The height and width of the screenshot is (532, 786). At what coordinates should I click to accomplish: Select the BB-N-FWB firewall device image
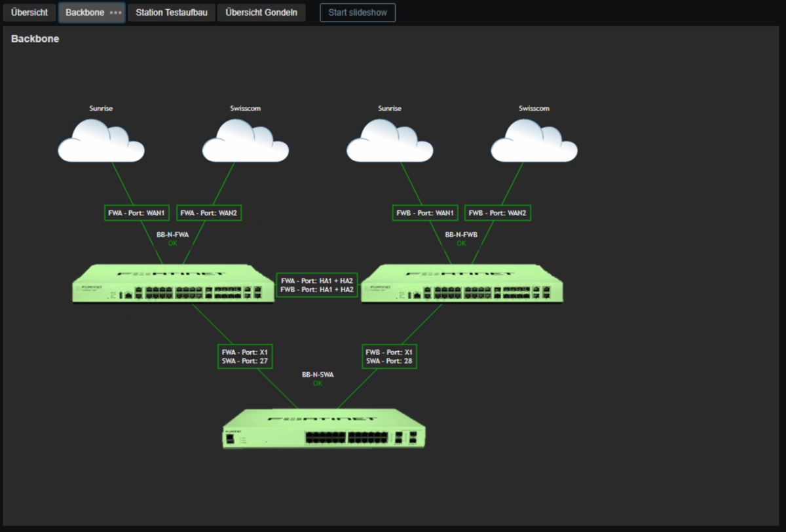pos(462,284)
